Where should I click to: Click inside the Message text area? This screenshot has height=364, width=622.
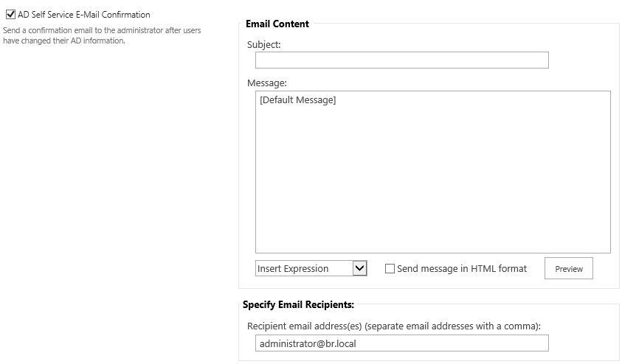pyautogui.click(x=433, y=172)
